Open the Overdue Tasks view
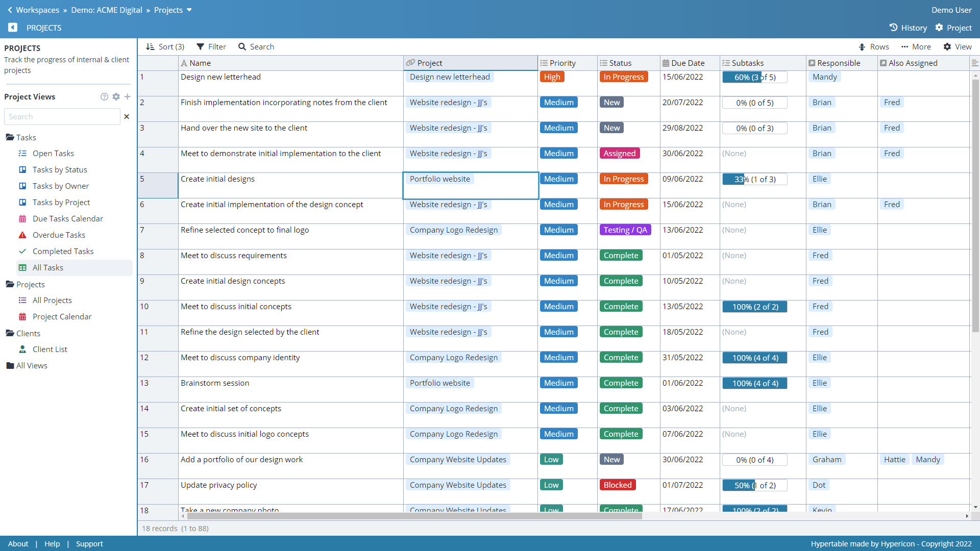Viewport: 980px width, 551px height. point(59,235)
